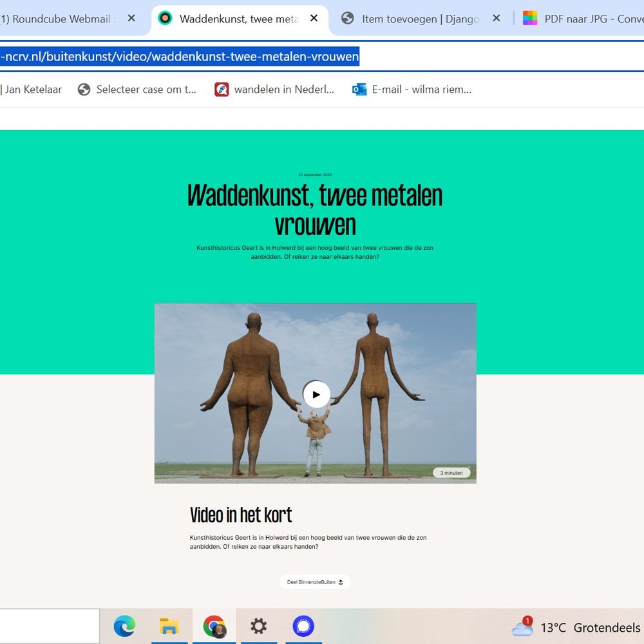Viewport: 644px width, 644px height.
Task: Open the weather widget showing 13°C
Action: (576, 627)
